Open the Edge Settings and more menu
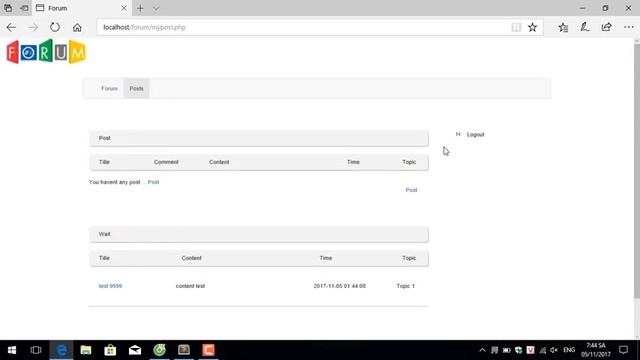 coord(629,27)
